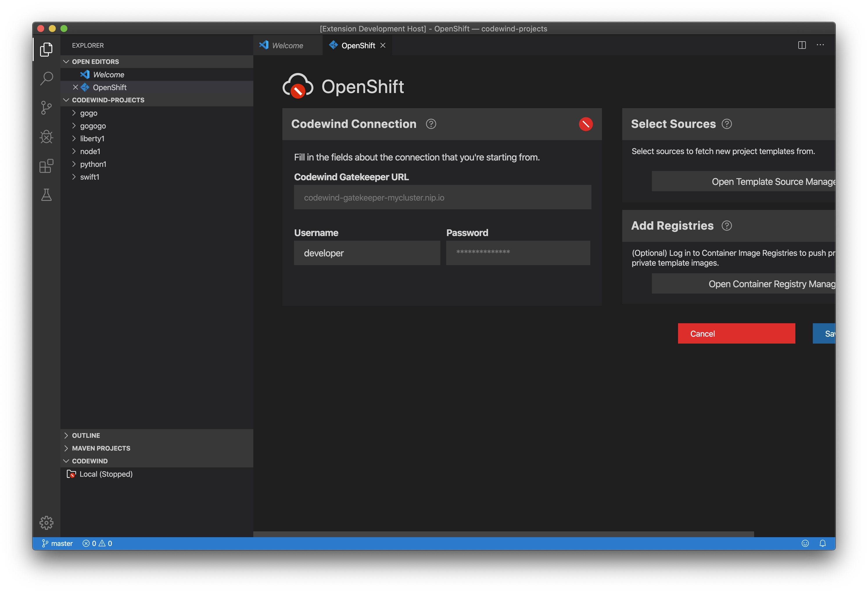Click the Add Registries help icon
This screenshot has height=593, width=868.
point(727,225)
